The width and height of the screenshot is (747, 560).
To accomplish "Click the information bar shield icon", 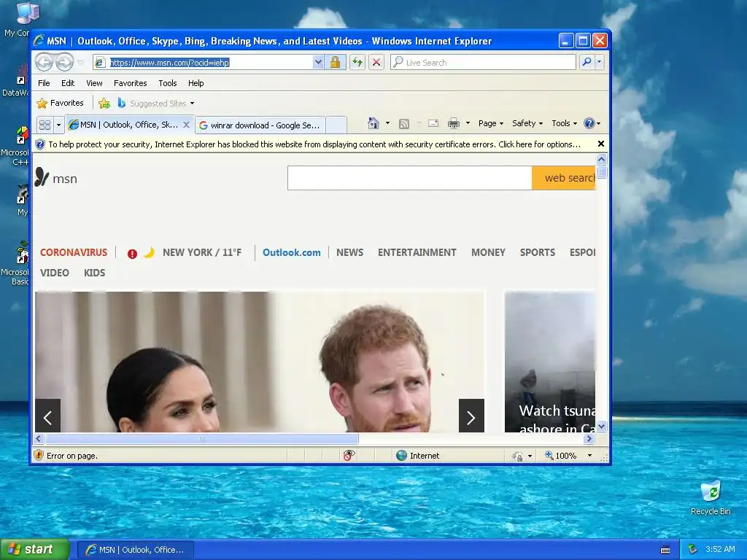I will point(41,144).
